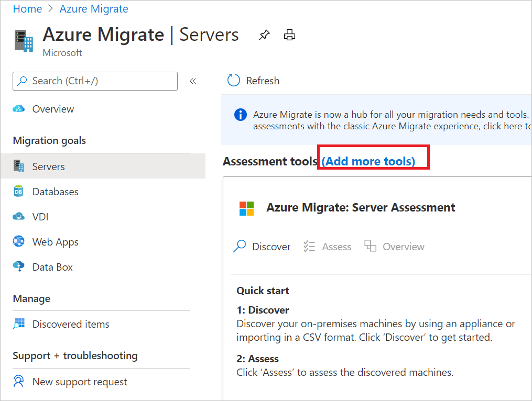Image resolution: width=532 pixels, height=401 pixels.
Task: Collapse the sidebar with double chevron
Action: tap(193, 81)
